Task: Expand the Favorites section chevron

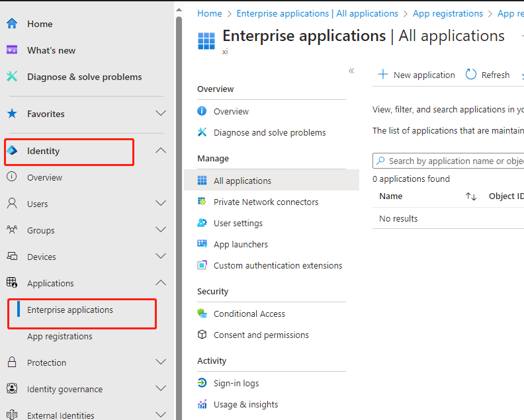Action: tap(161, 113)
